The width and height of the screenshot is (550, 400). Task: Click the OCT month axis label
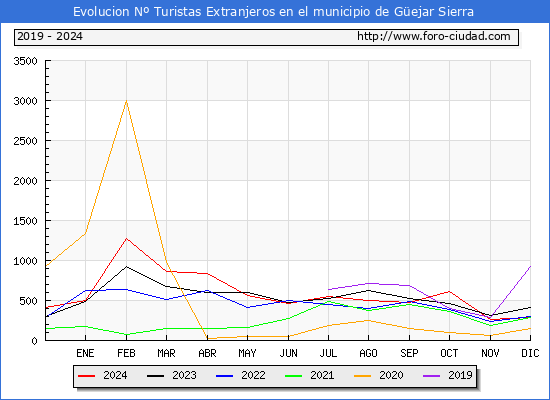click(449, 353)
